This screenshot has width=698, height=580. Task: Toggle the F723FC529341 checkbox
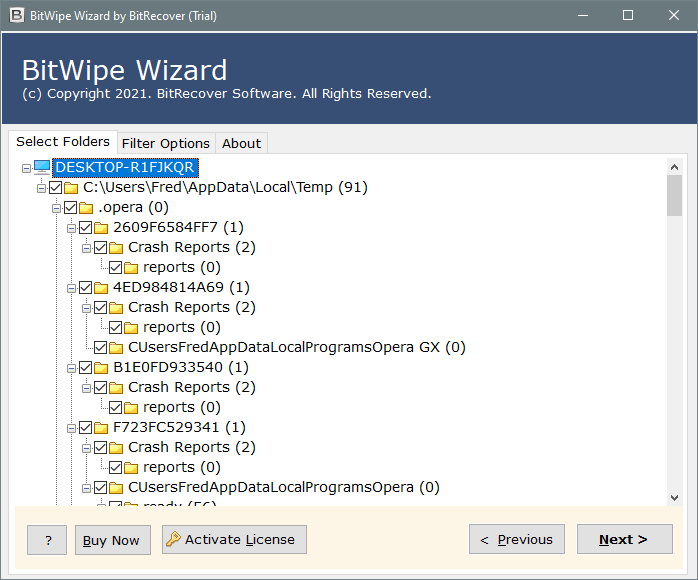tap(85, 428)
